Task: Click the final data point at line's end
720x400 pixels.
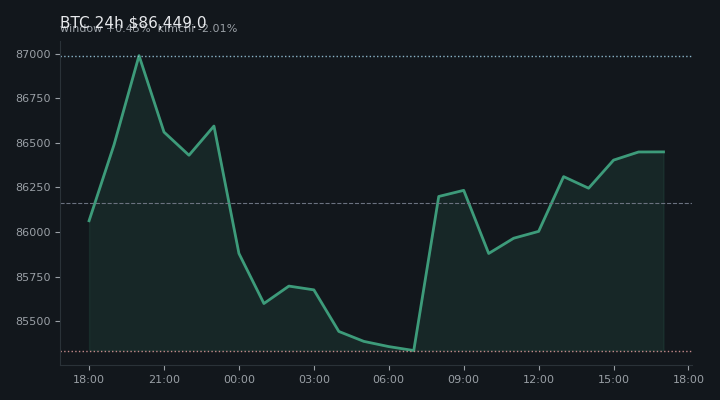Action: pos(664,152)
